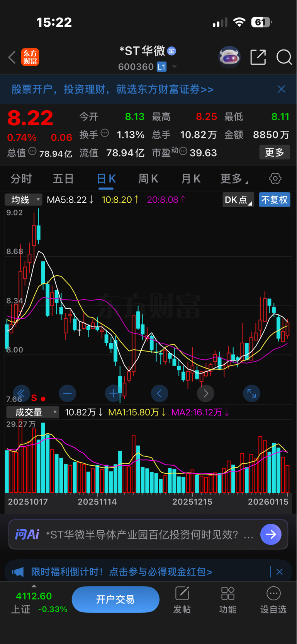
Task: Tap the 总值 info icon
Action: pyautogui.click(x=32, y=152)
